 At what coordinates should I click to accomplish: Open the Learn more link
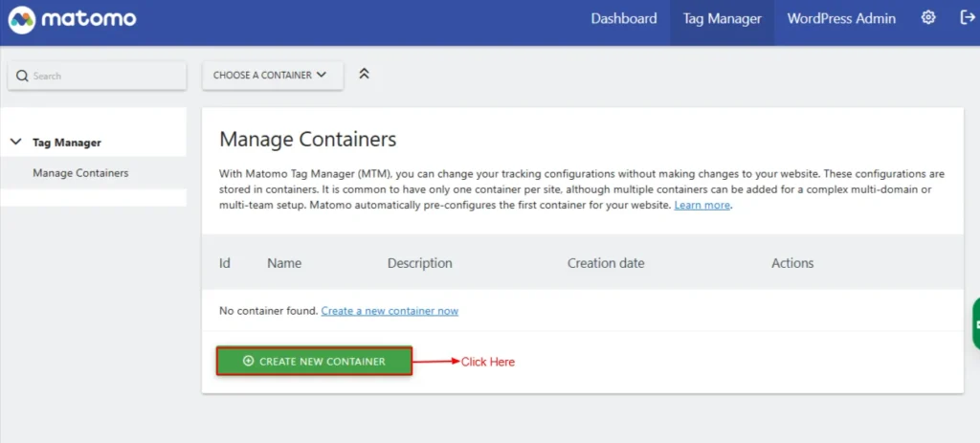click(x=702, y=206)
